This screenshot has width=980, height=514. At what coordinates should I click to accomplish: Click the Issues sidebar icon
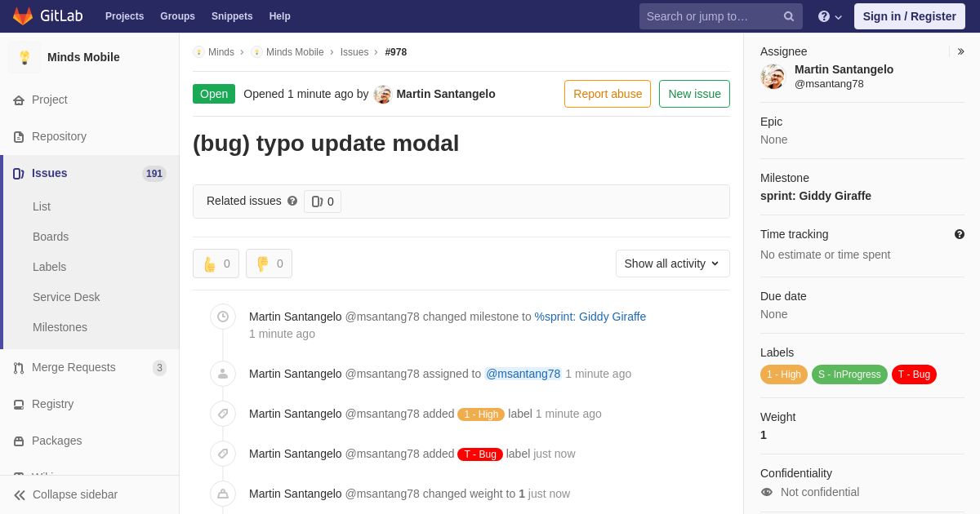[19, 174]
